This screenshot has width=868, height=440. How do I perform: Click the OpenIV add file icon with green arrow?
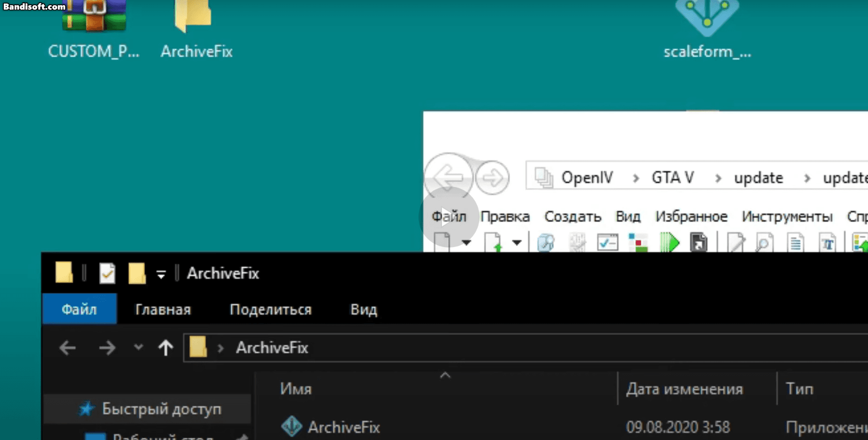494,242
